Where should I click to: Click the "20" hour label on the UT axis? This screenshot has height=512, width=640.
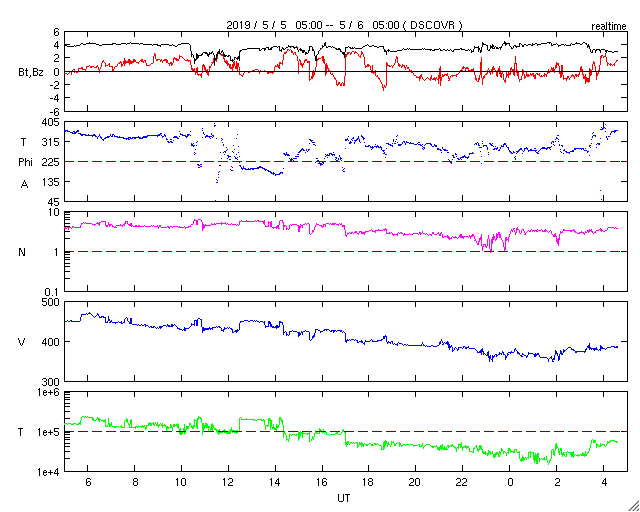pyautogui.click(x=416, y=482)
